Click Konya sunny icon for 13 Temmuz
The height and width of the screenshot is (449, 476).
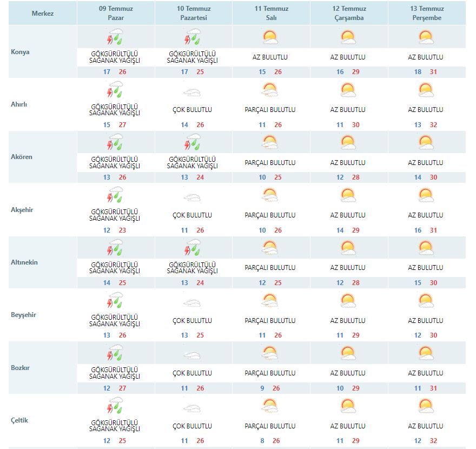click(x=426, y=37)
